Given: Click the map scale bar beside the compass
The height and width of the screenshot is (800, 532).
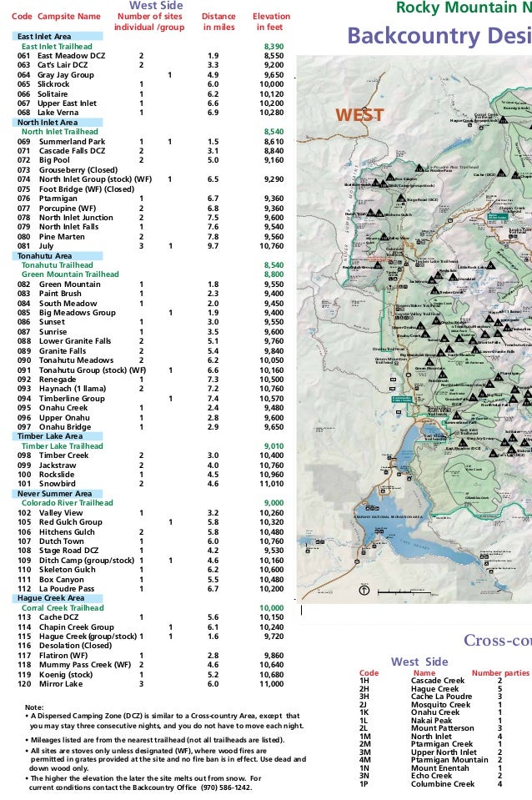Looking at the screenshot, I should point(408,592).
